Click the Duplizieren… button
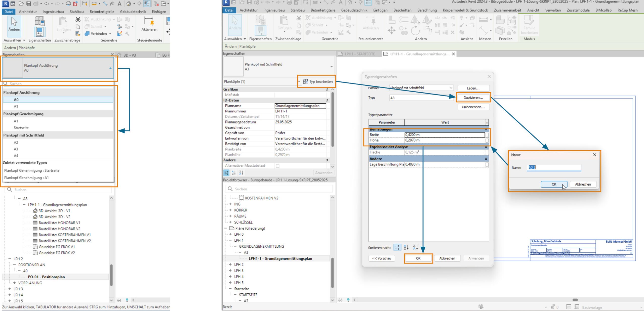644x311 pixels. click(x=473, y=98)
